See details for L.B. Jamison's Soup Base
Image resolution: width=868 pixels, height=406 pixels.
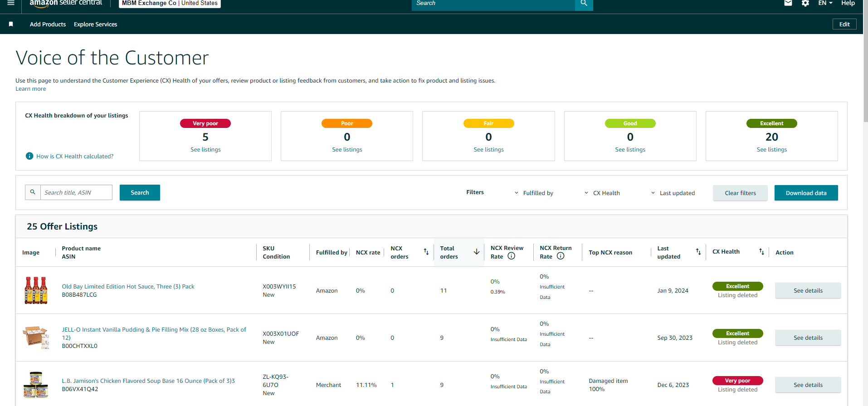pyautogui.click(x=808, y=385)
